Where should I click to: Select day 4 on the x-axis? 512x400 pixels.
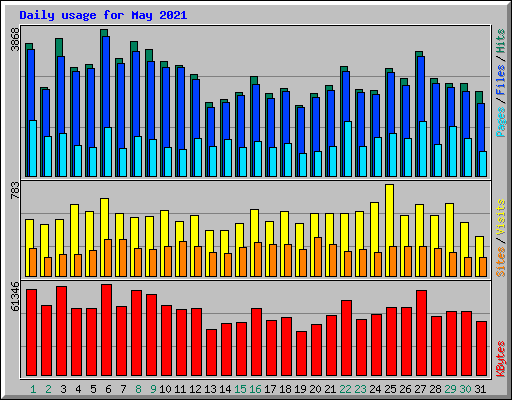point(78,389)
